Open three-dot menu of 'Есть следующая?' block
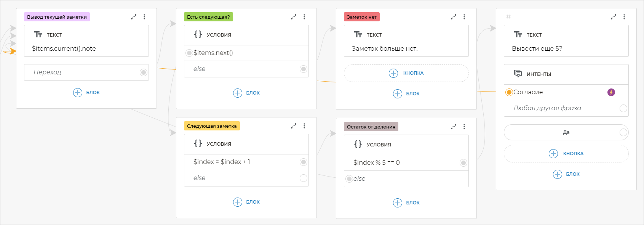Screen dimensions: 644x225 coord(304,17)
